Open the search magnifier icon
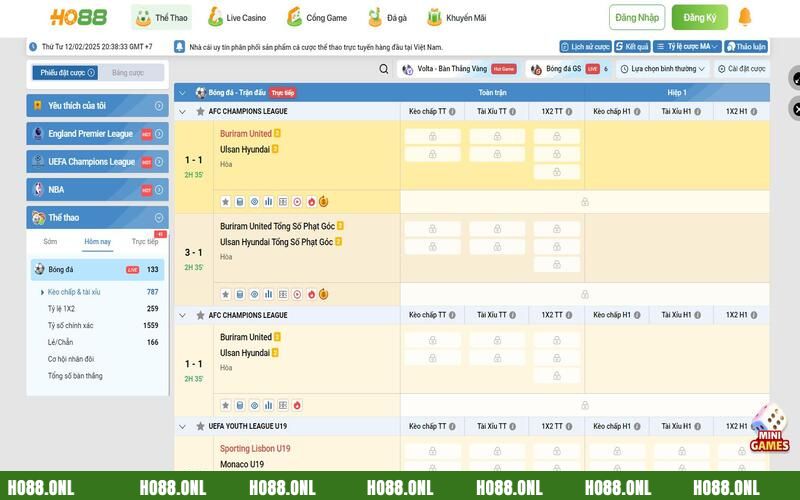Viewport: 800px width, 500px height. [384, 69]
